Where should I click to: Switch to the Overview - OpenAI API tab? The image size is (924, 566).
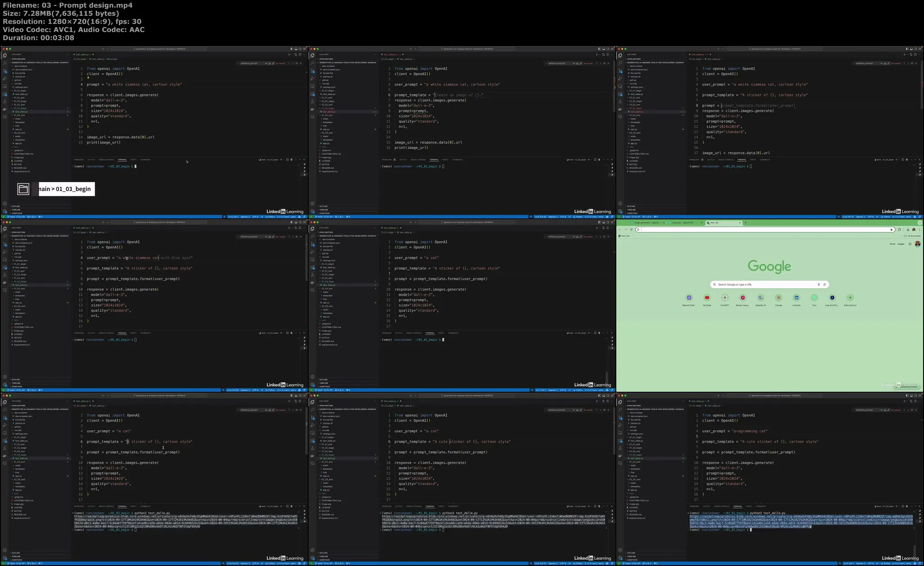point(684,223)
